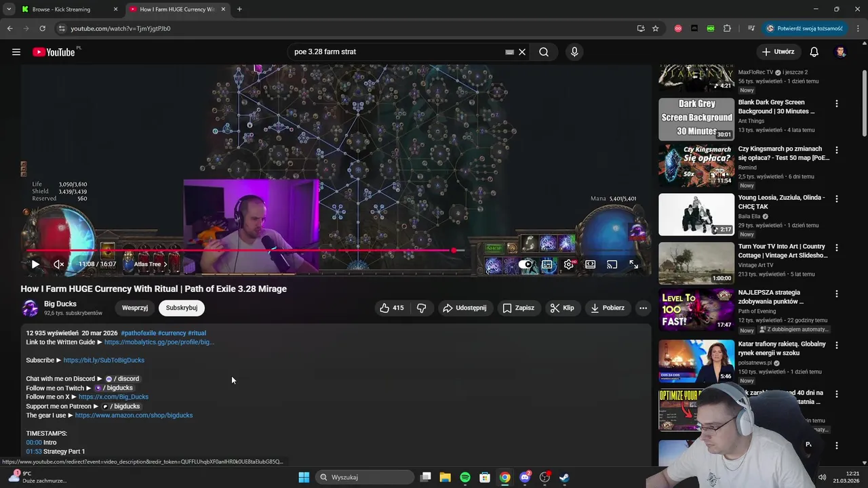Screen dimensions: 868x488
Task: Open the YouTube hamburger guide menu
Action: pos(16,52)
